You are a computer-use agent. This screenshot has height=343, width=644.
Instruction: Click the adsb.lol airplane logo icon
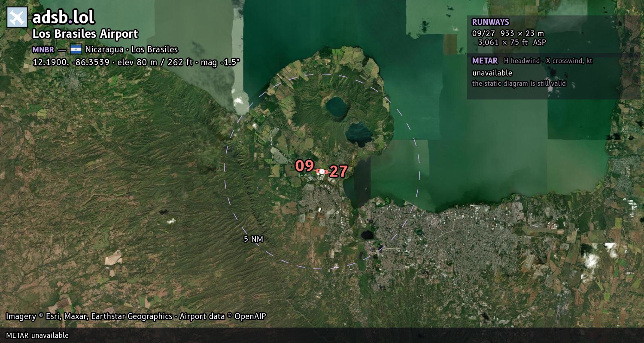click(17, 17)
